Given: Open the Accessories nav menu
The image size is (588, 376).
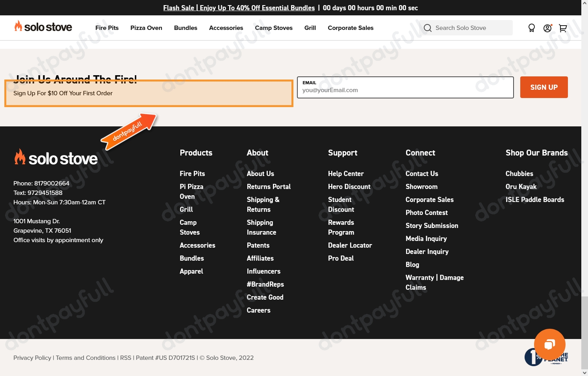Looking at the screenshot, I should pyautogui.click(x=226, y=28).
